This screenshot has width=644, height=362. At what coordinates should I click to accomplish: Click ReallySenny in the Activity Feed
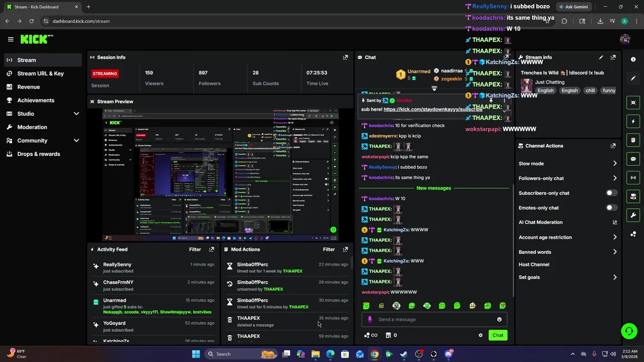point(117,264)
